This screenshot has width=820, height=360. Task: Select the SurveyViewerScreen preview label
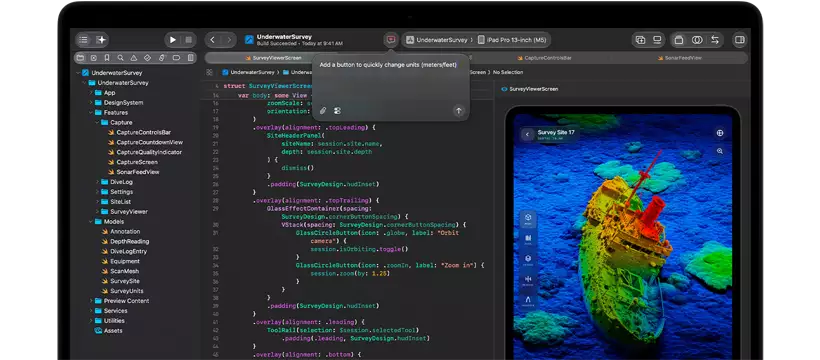[x=529, y=89]
